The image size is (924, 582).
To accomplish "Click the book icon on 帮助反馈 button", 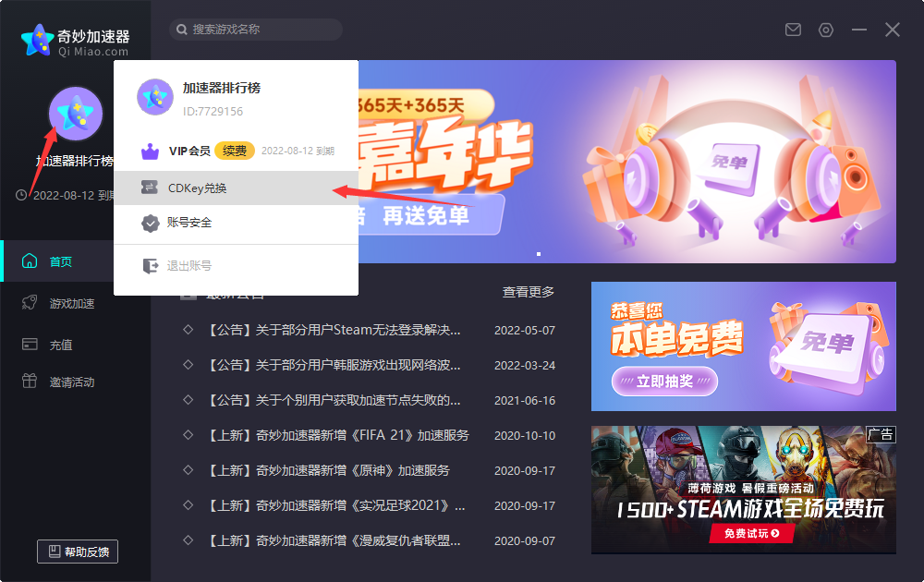I will pos(55,552).
